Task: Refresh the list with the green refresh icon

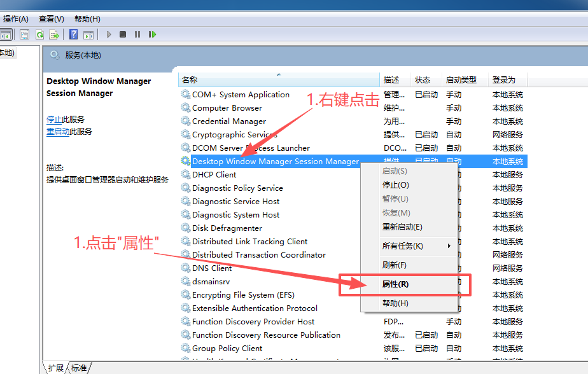Action: 39,34
